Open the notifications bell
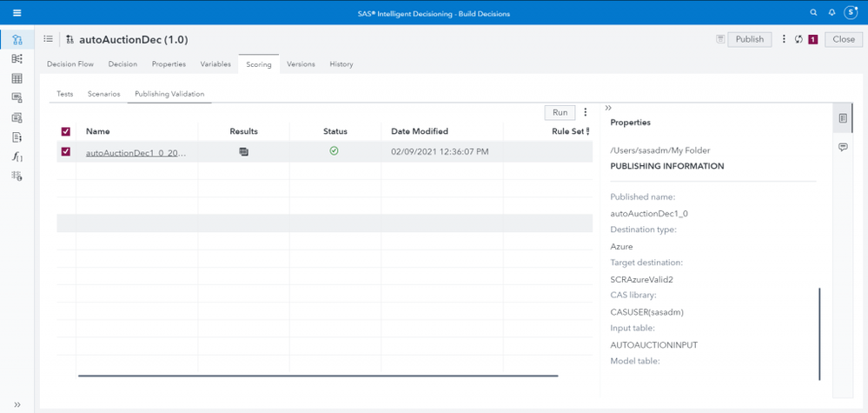The height and width of the screenshot is (413, 868). [x=832, y=13]
